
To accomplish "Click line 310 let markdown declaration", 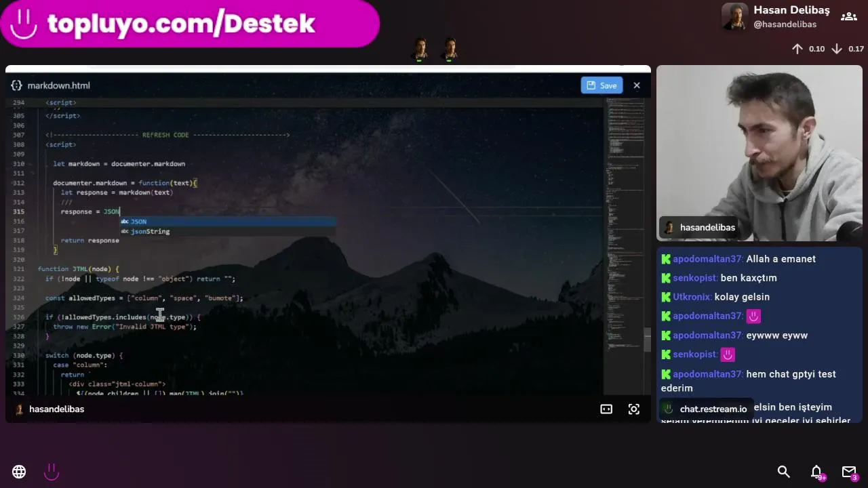I will 119,164.
